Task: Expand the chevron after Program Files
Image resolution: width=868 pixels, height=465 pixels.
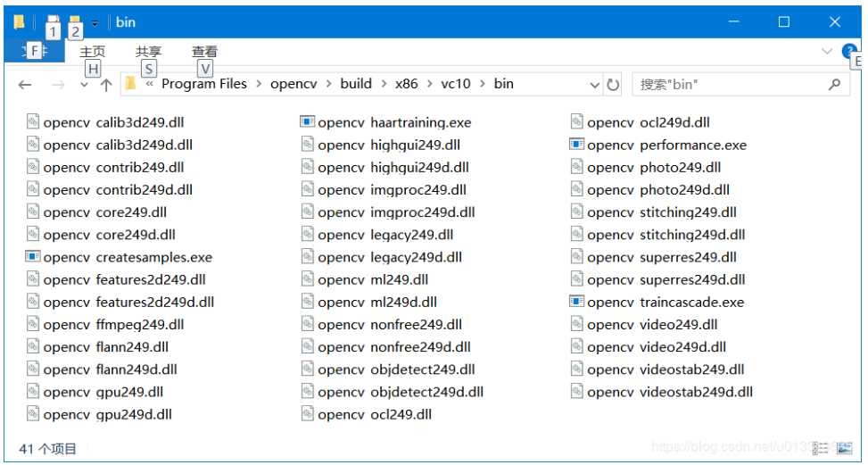Action: [x=259, y=84]
